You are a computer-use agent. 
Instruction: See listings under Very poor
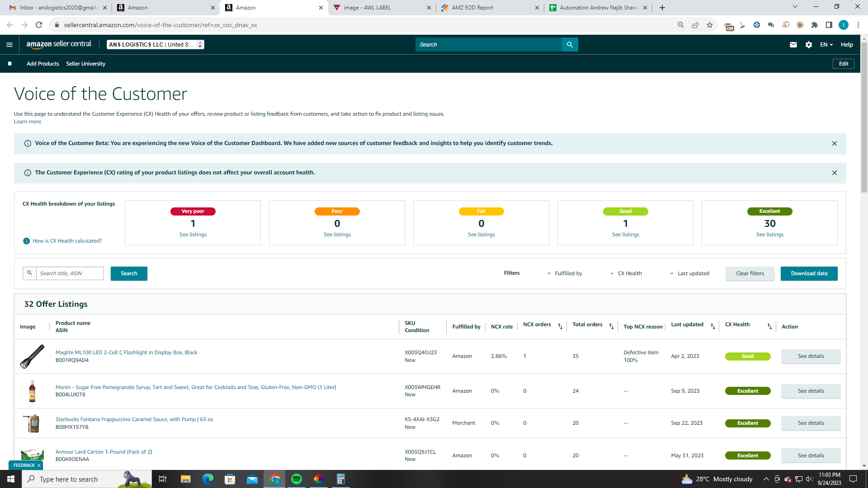193,235
